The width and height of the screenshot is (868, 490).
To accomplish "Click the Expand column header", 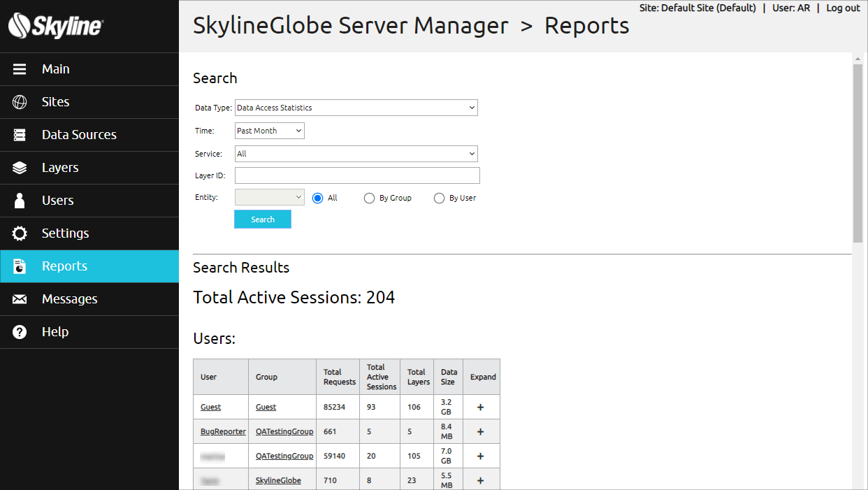I will point(483,377).
